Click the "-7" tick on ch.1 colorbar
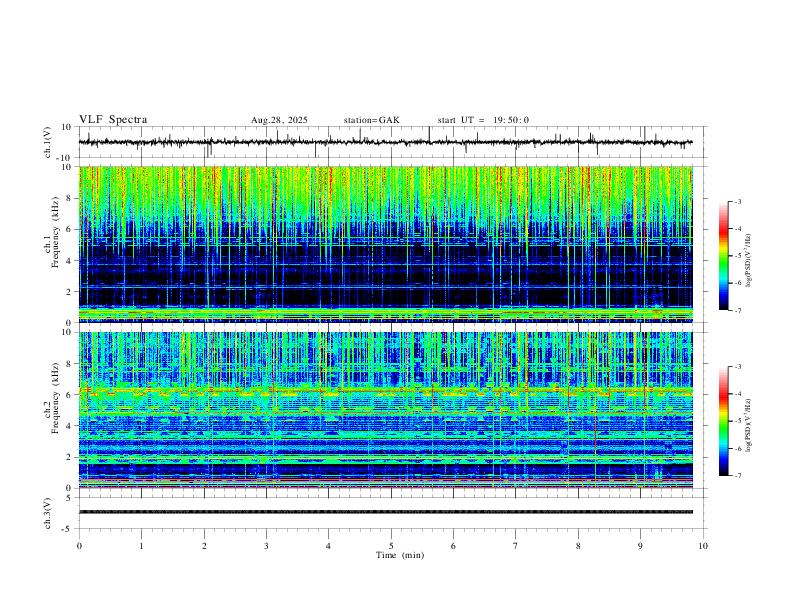This screenshot has width=792, height=612. pyautogui.click(x=738, y=310)
